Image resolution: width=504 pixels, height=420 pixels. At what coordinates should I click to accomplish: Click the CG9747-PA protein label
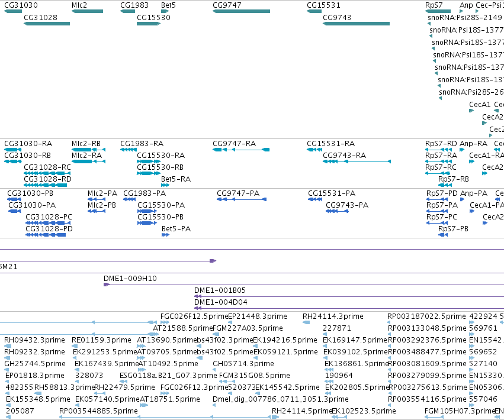tap(238, 193)
